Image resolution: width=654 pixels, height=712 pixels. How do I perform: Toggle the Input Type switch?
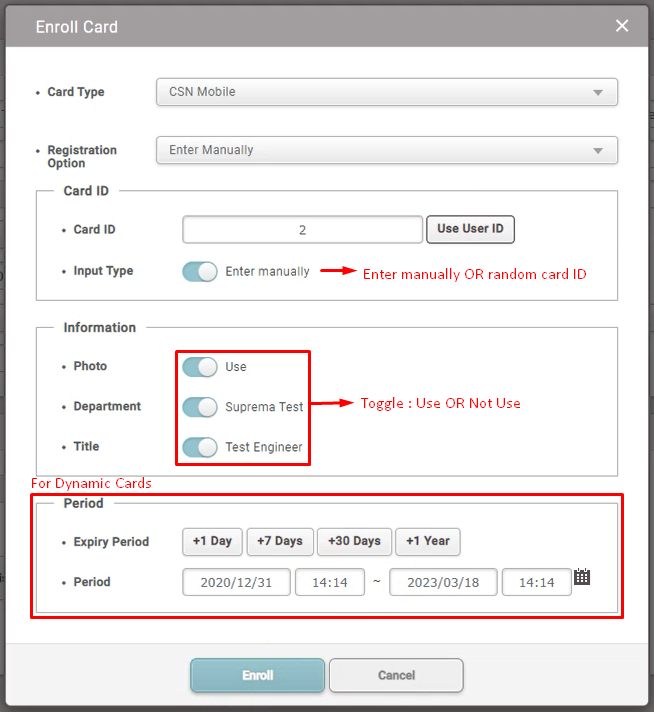[x=200, y=271]
